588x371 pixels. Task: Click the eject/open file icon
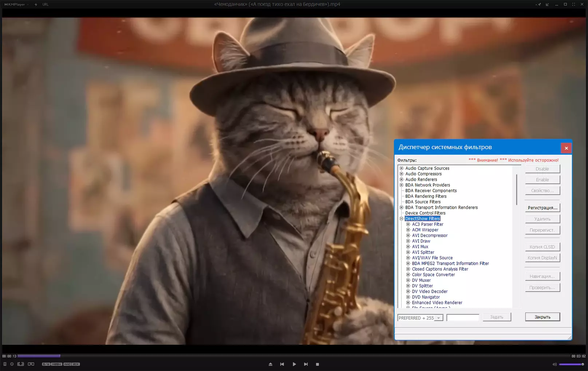(271, 364)
